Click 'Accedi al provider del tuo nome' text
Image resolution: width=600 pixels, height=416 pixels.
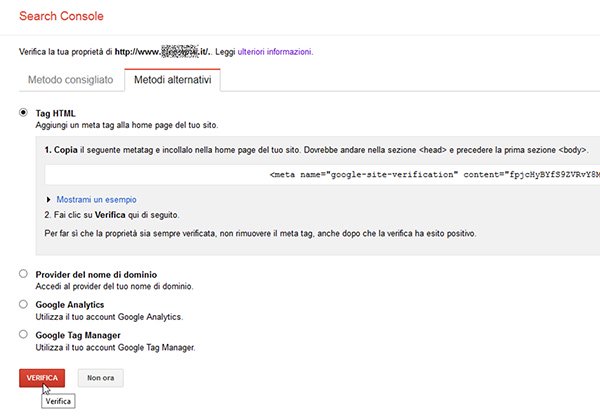click(114, 286)
